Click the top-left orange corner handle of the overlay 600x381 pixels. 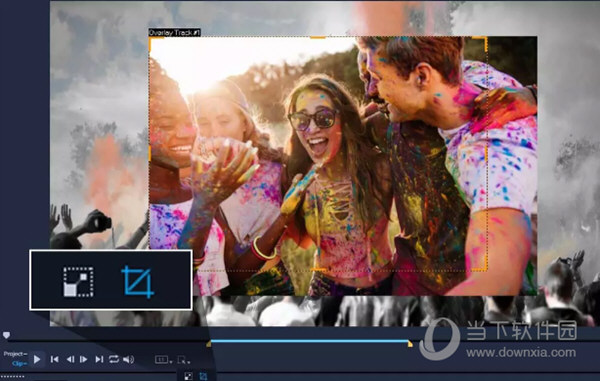click(x=151, y=40)
